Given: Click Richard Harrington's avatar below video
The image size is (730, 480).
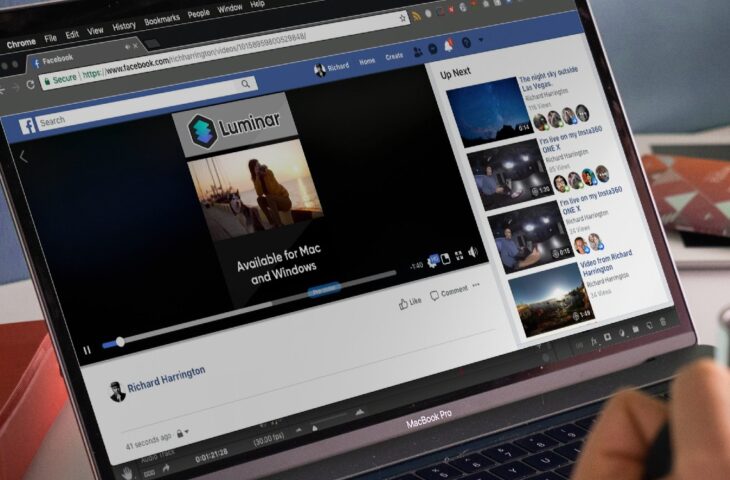Looking at the screenshot, I should [116, 392].
